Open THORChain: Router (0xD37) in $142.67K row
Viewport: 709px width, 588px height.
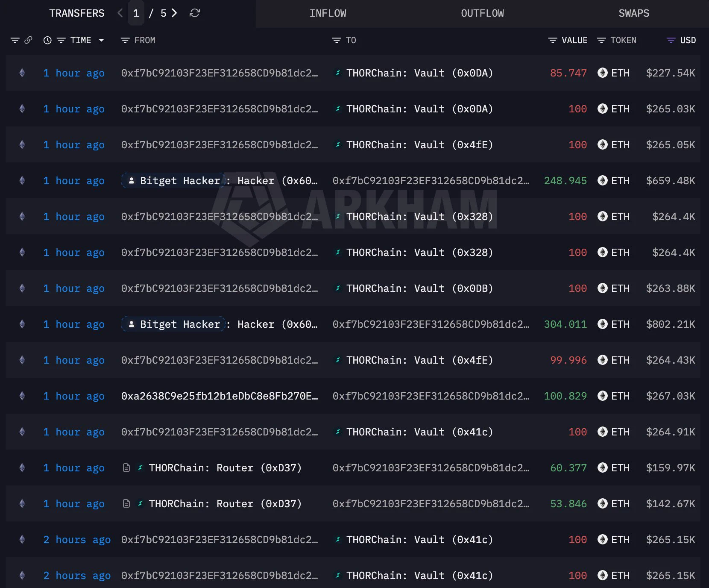coord(225,504)
